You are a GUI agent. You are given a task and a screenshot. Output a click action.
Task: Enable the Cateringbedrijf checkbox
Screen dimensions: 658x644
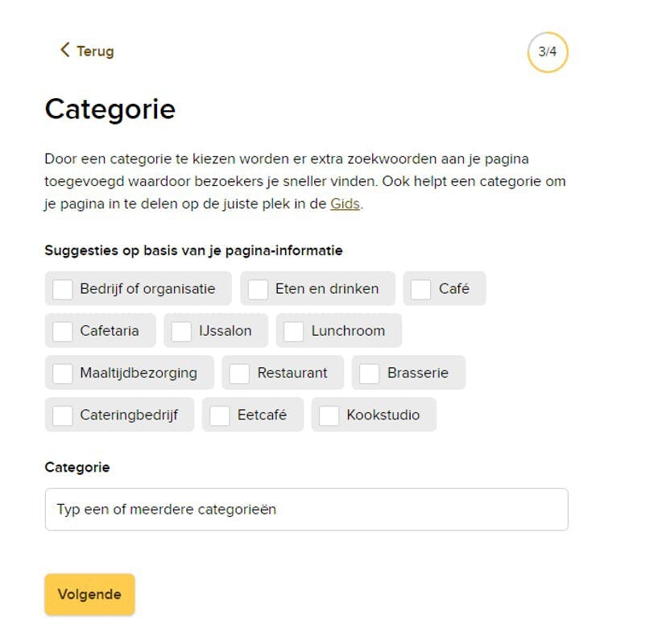point(63,415)
